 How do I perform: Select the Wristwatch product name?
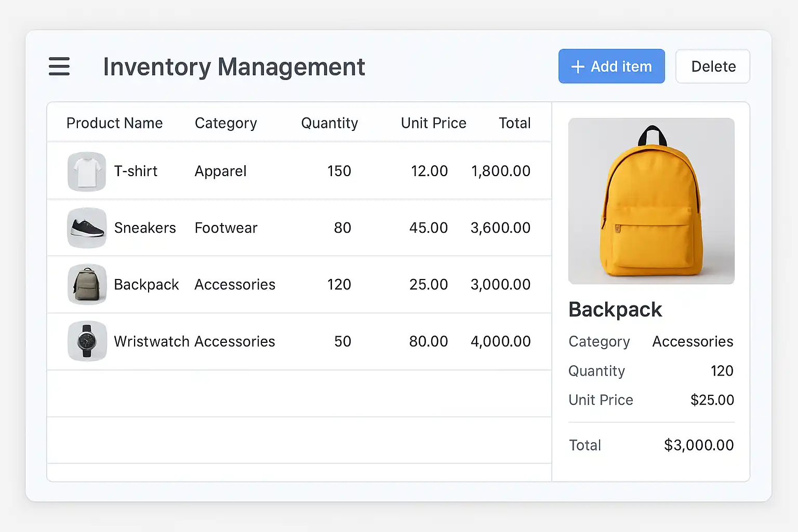[x=152, y=341]
